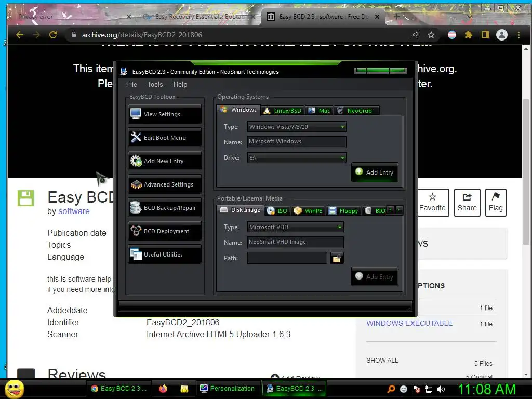Switch to the Mac tab
Viewport: 532px width, 399px height.
click(320, 111)
